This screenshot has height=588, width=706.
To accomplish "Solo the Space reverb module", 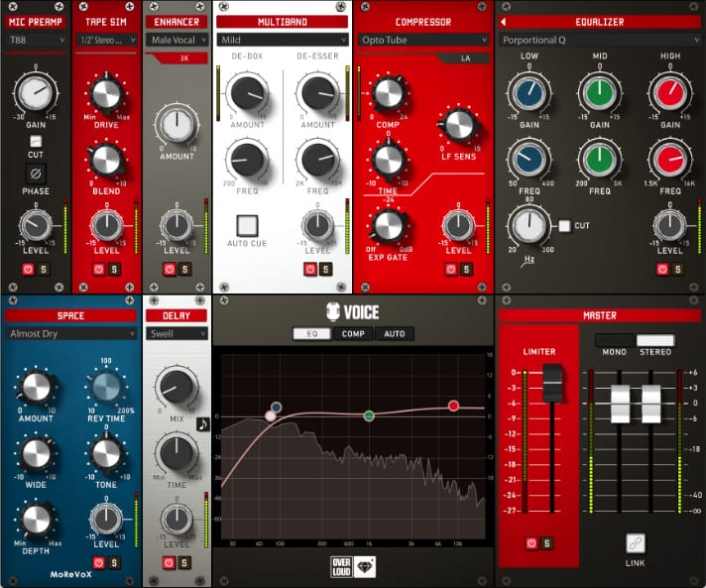I will [114, 563].
